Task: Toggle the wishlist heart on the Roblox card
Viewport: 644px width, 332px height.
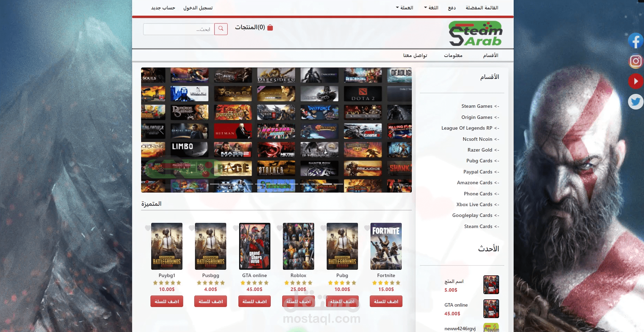Action: coord(280,229)
